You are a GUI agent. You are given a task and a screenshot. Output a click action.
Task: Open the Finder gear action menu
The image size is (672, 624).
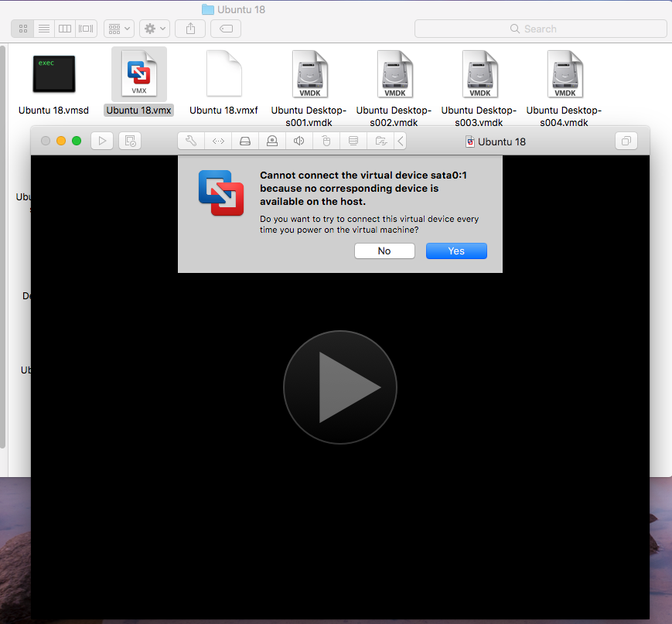(155, 29)
